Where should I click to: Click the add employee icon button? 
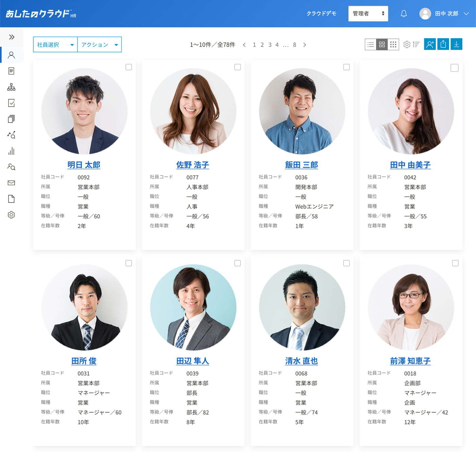pyautogui.click(x=430, y=44)
